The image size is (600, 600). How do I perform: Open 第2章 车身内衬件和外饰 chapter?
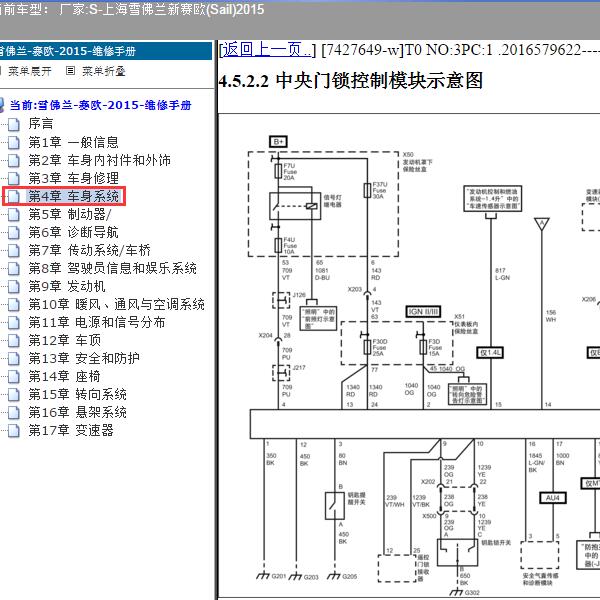[x=99, y=160]
